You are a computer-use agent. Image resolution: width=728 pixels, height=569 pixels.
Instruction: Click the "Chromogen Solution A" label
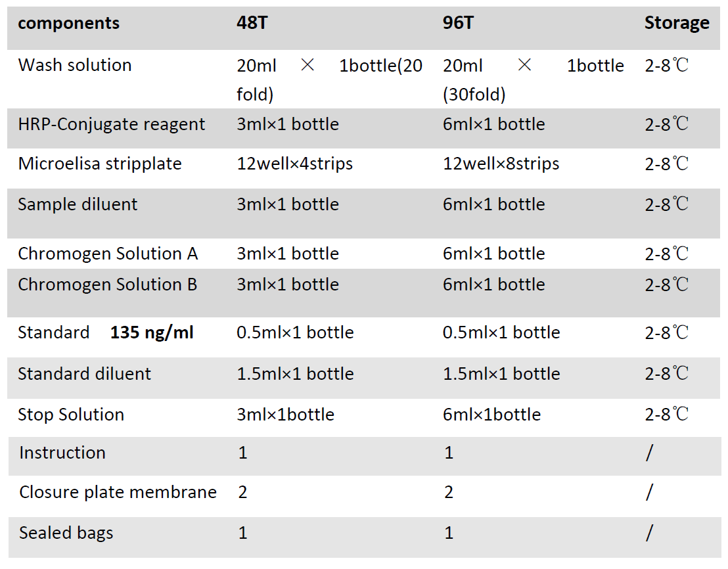coord(108,254)
